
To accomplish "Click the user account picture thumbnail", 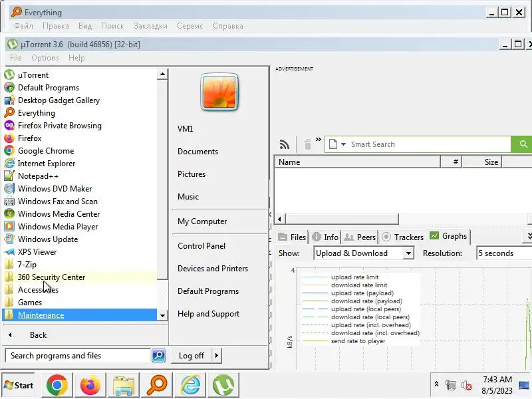I will [x=219, y=92].
